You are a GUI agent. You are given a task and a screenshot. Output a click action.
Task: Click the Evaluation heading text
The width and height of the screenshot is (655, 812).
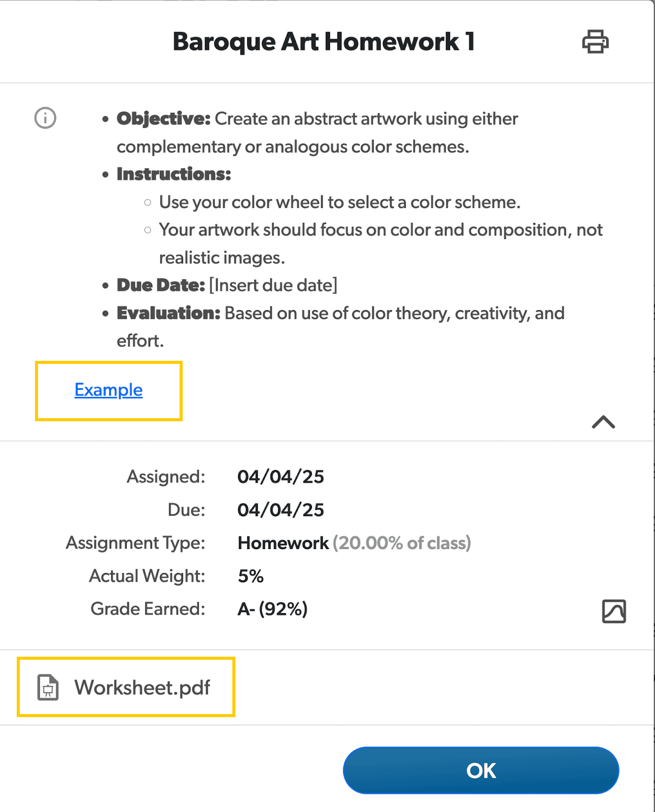(168, 313)
